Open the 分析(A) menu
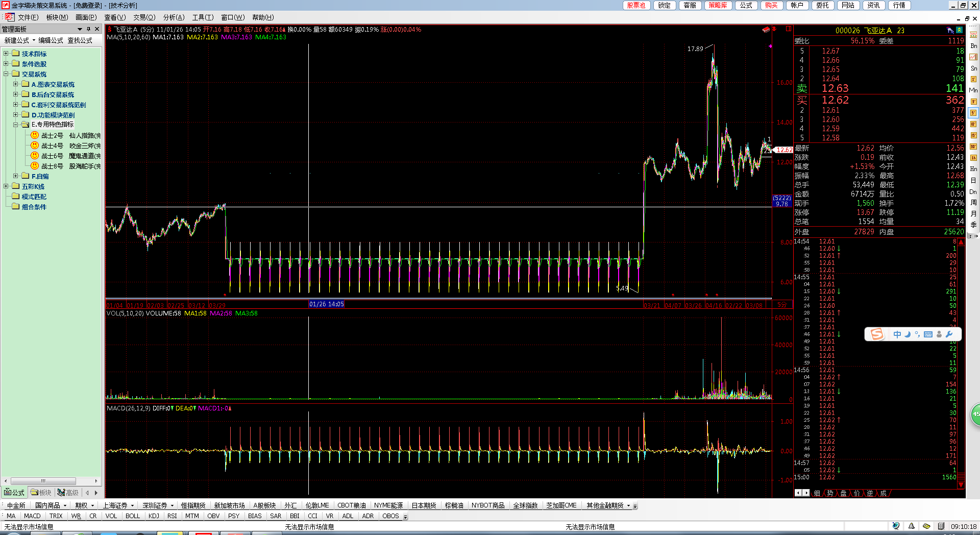 coord(174,17)
